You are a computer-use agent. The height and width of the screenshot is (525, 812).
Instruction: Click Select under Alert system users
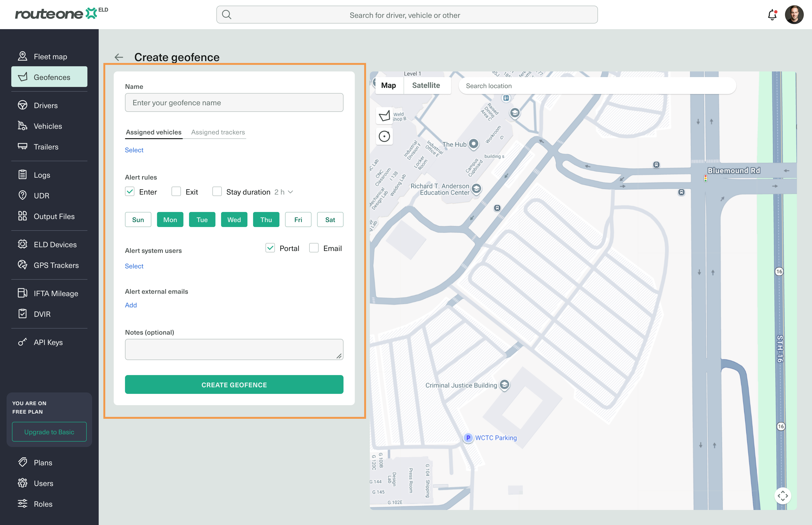134,266
